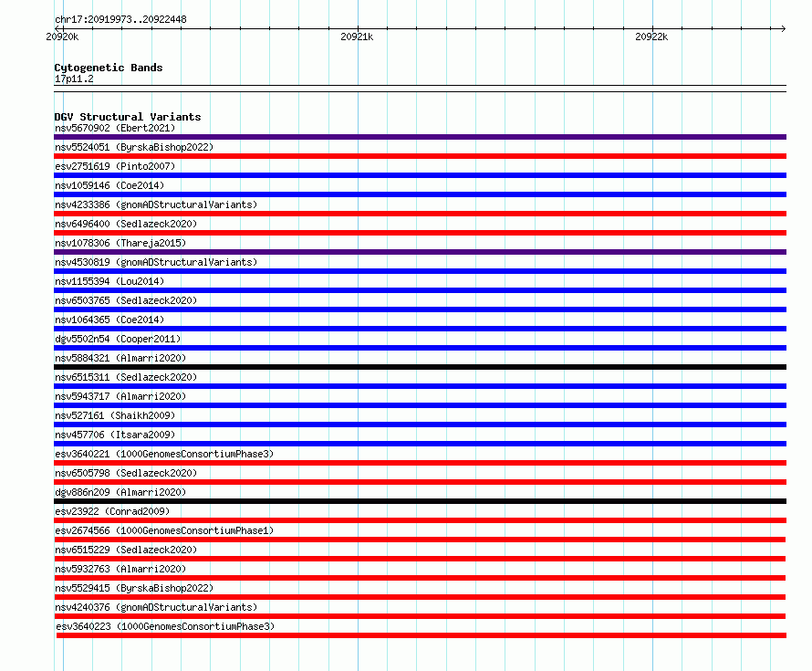Viewport: 812px width, 671px height.
Task: Click nsv1155394 (Lou2014) label
Action: [109, 281]
